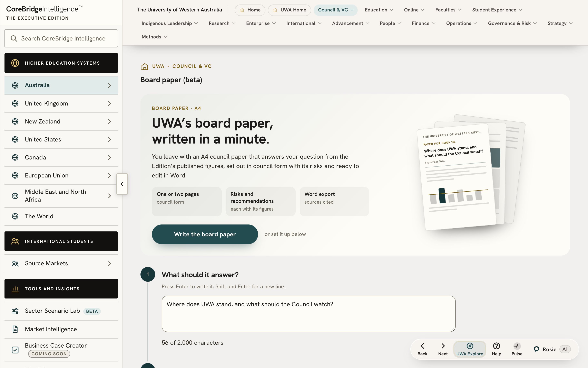Open the People menu
Image resolution: width=588 pixels, height=368 pixels.
[x=390, y=23]
